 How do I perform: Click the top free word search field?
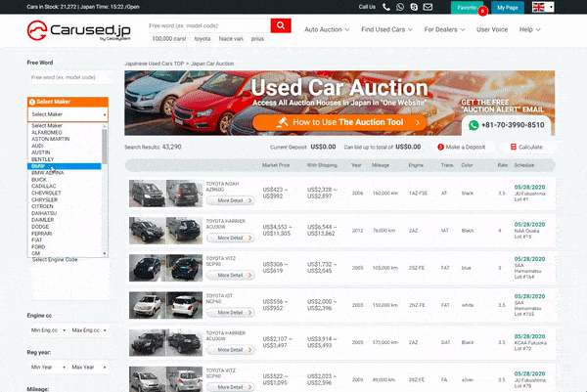pyautogui.click(x=209, y=25)
